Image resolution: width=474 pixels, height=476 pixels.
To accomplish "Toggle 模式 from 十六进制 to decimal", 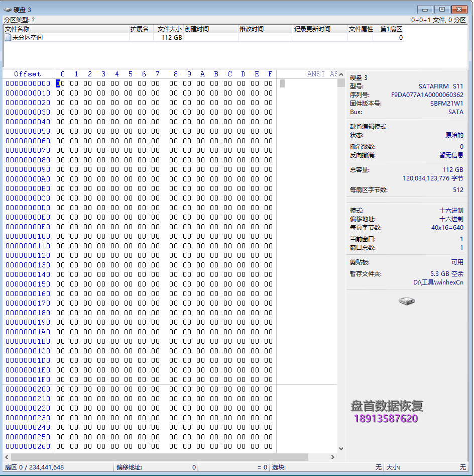I will [452, 210].
